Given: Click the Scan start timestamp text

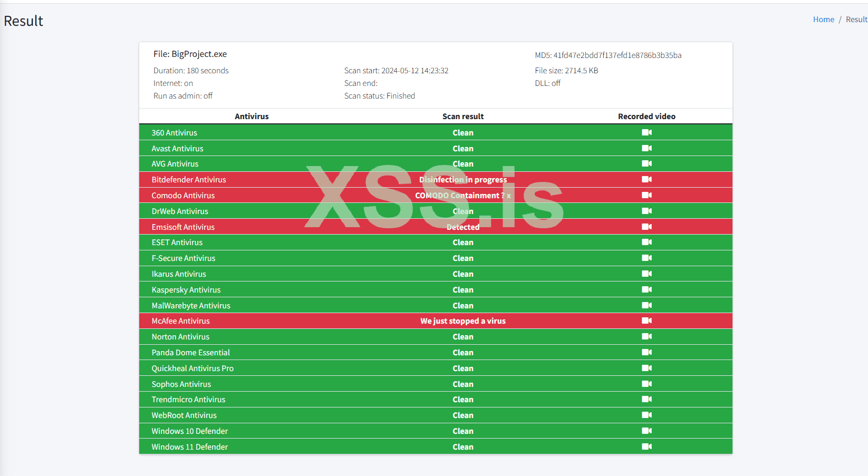Looking at the screenshot, I should [x=396, y=71].
